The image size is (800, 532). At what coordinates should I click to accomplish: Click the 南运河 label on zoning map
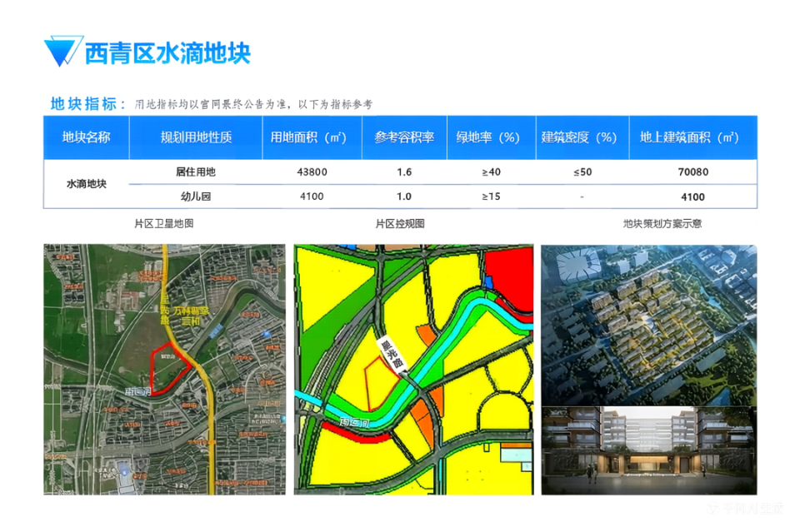point(355,422)
